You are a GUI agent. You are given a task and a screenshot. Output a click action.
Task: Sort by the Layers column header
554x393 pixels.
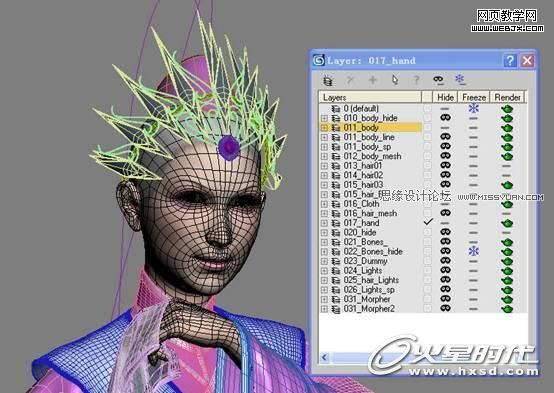coord(370,97)
